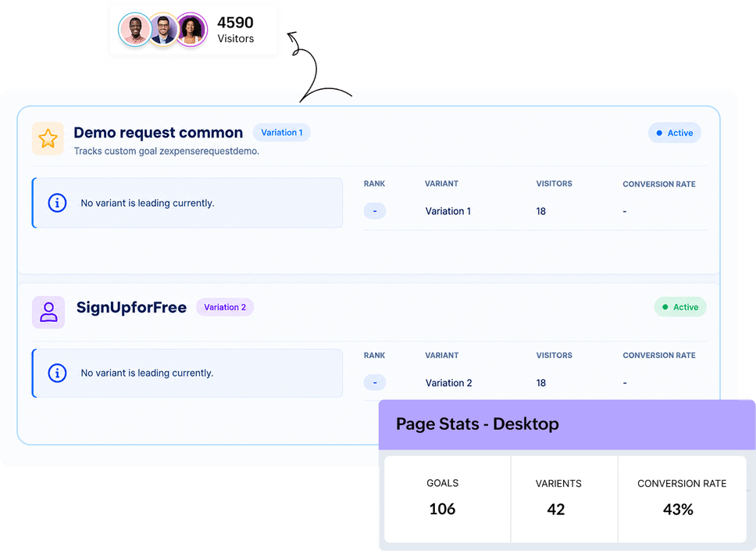The height and width of the screenshot is (551, 756).
Task: Click the conversion rate dash for Variation 2
Action: 625,383
